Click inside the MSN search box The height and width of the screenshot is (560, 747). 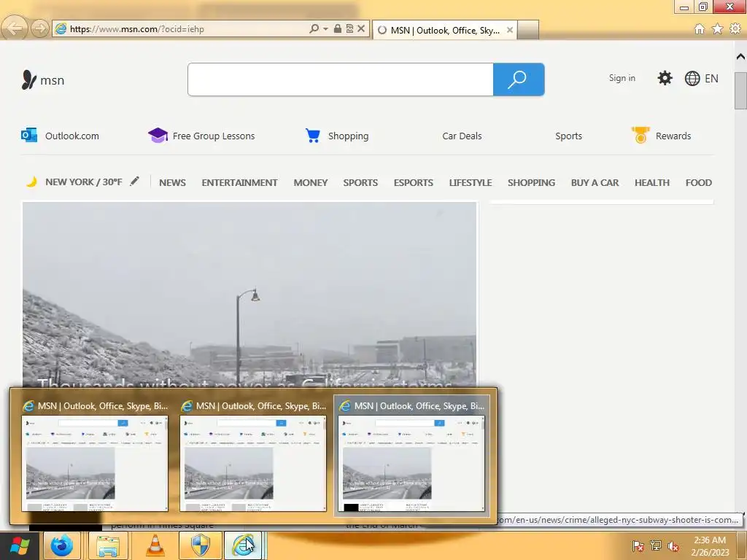(x=340, y=79)
